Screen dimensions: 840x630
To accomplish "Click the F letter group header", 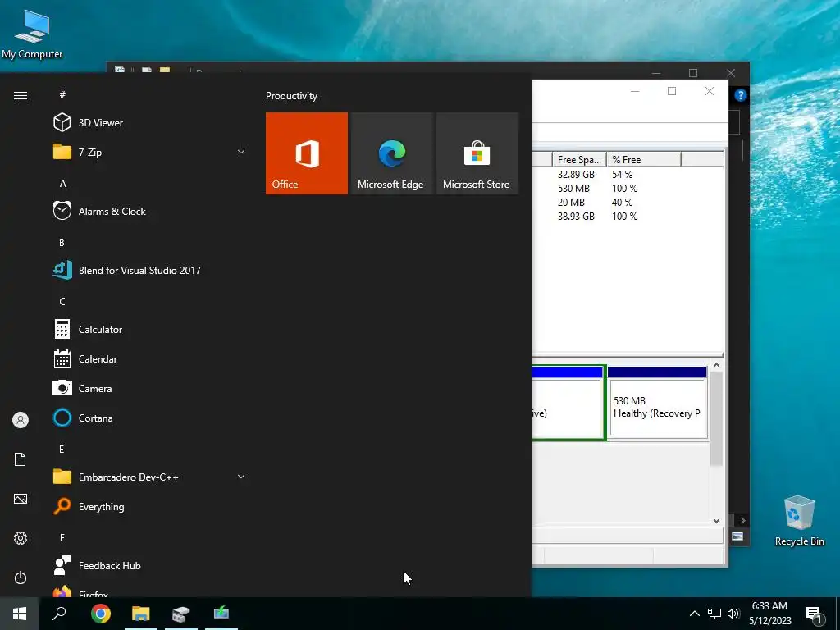I will [x=62, y=537].
